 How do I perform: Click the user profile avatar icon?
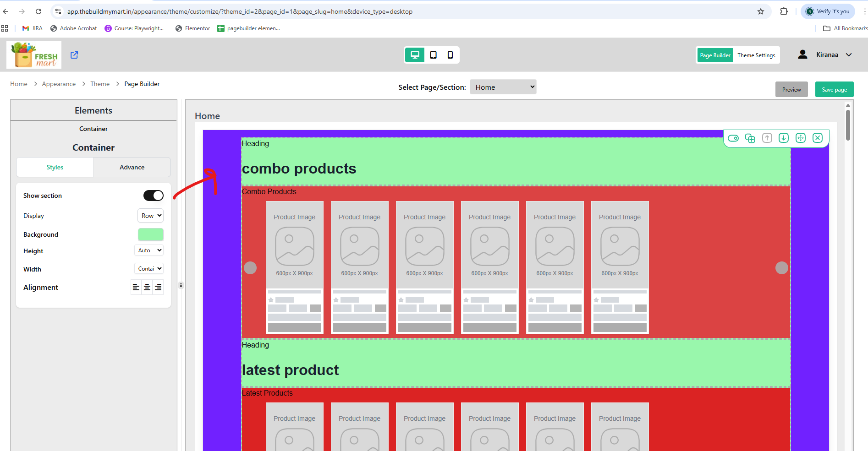(x=802, y=54)
